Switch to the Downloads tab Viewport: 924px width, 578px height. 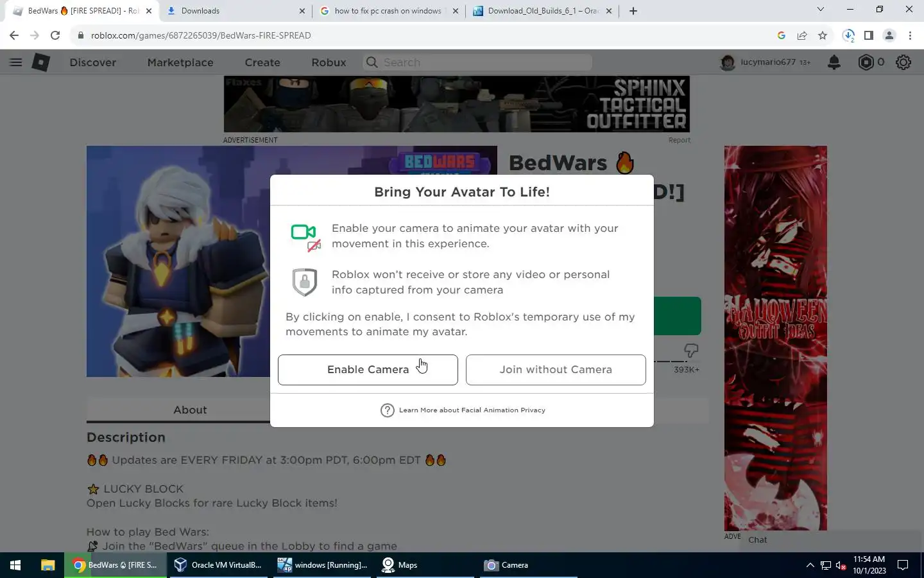(235, 11)
